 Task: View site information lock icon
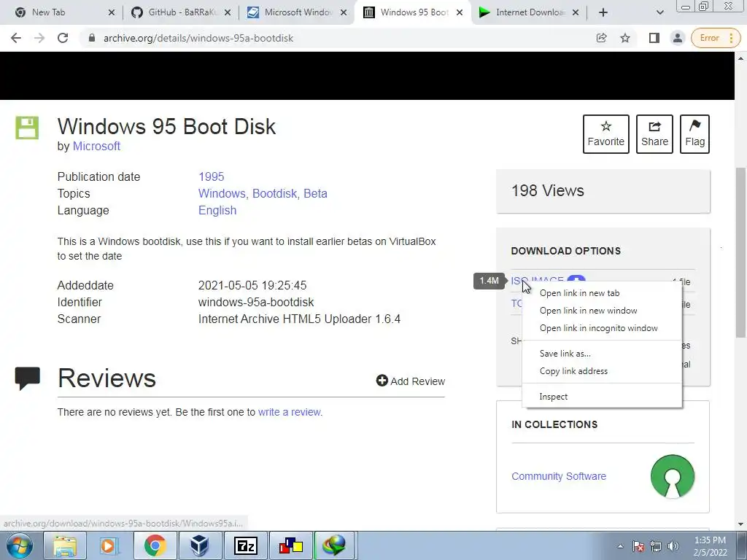pos(92,38)
